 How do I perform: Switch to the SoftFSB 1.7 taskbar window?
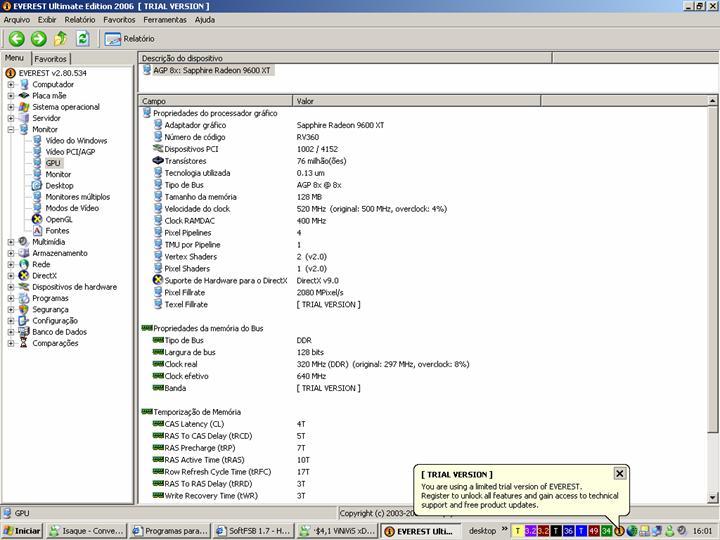point(253,531)
